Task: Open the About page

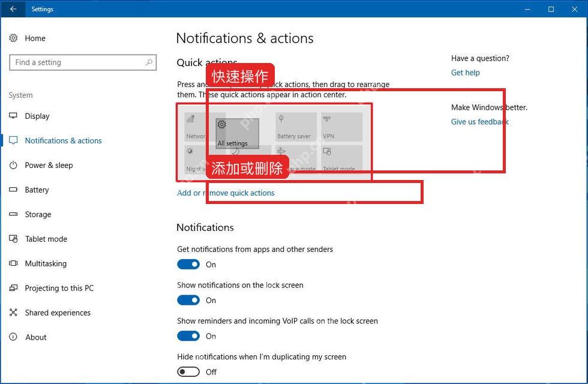Action: coord(36,337)
